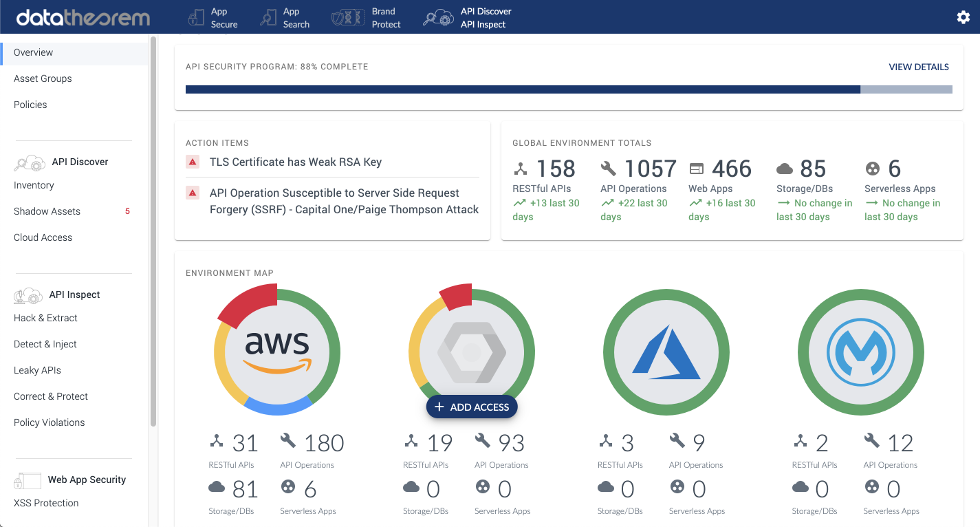
Task: Click the Web App Security section icon
Action: coord(28,480)
